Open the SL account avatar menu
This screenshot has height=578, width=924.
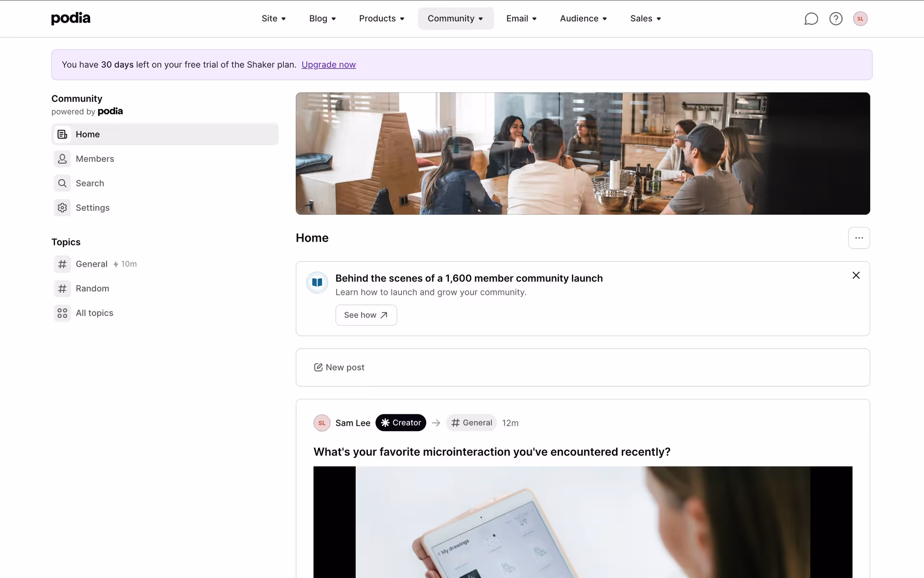click(x=860, y=19)
